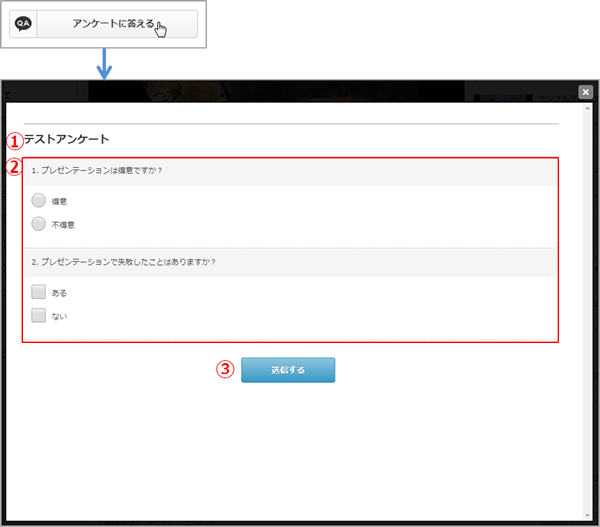Select the 不得意 radio option
Viewport: 600px width, 527px height.
pos(38,224)
